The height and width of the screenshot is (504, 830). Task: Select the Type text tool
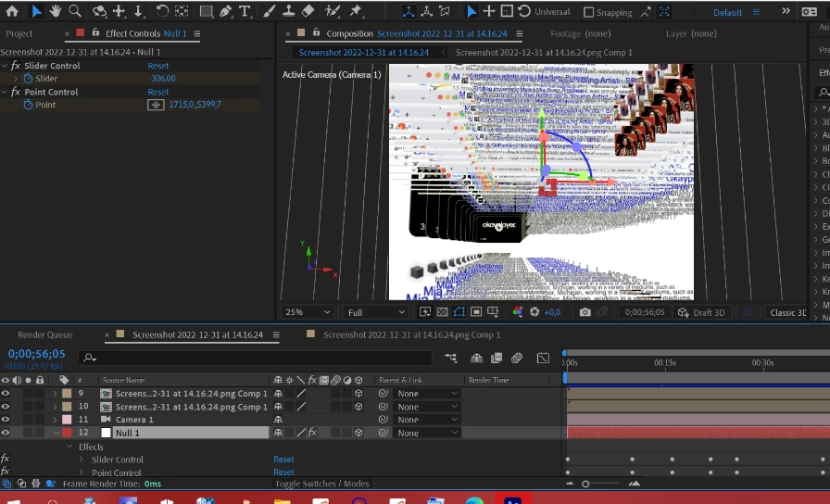245,11
